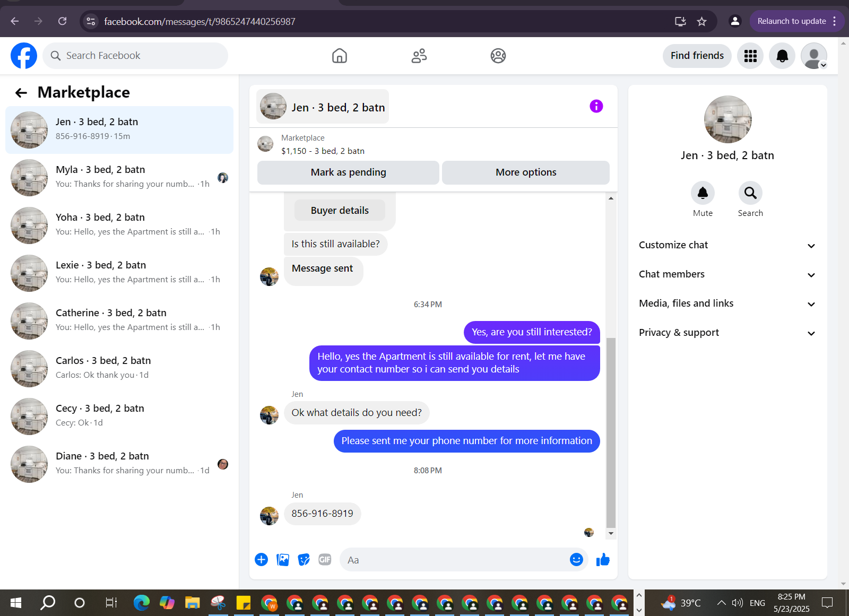Open the Jen chat header title
The height and width of the screenshot is (616, 849).
pyautogui.click(x=323, y=107)
